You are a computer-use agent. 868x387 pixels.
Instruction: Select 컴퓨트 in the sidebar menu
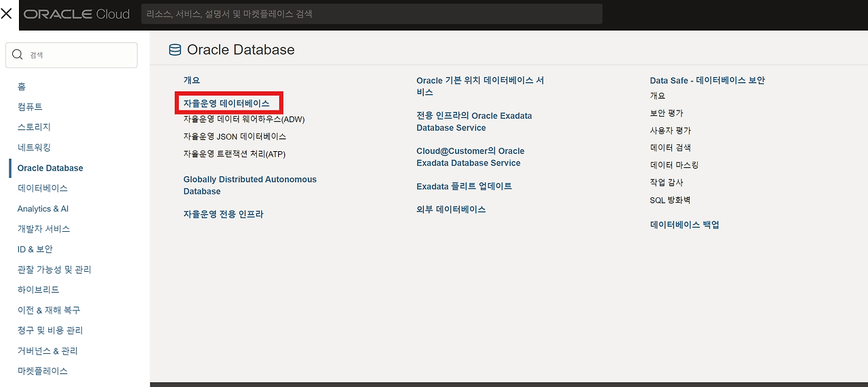click(30, 107)
